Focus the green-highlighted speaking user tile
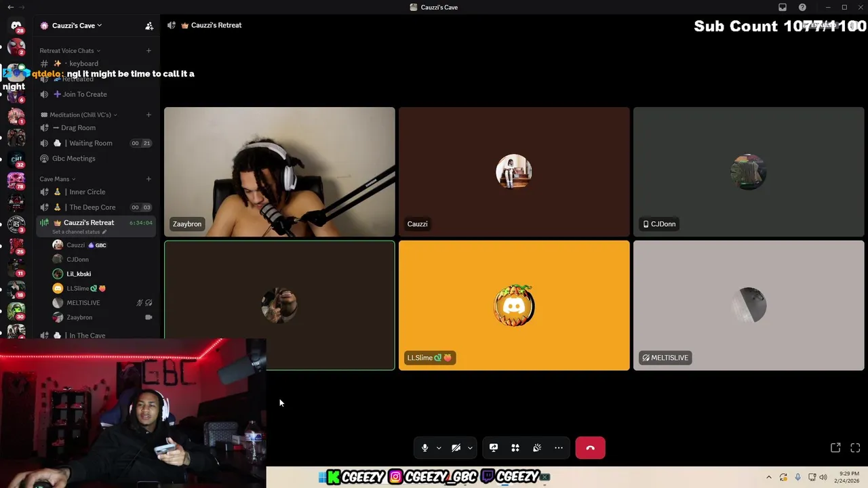 pos(279,306)
